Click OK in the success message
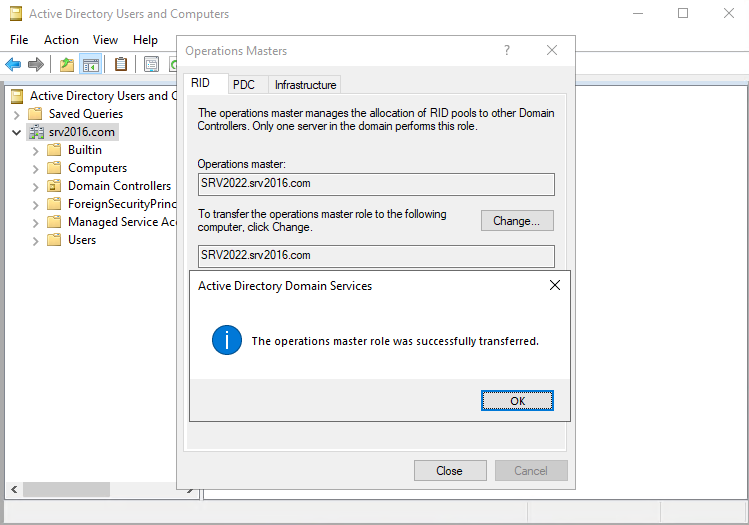 click(x=517, y=400)
